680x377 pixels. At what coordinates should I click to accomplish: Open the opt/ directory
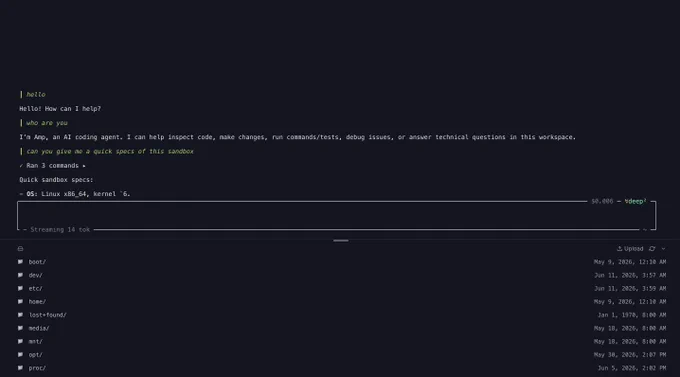pyautogui.click(x=35, y=355)
